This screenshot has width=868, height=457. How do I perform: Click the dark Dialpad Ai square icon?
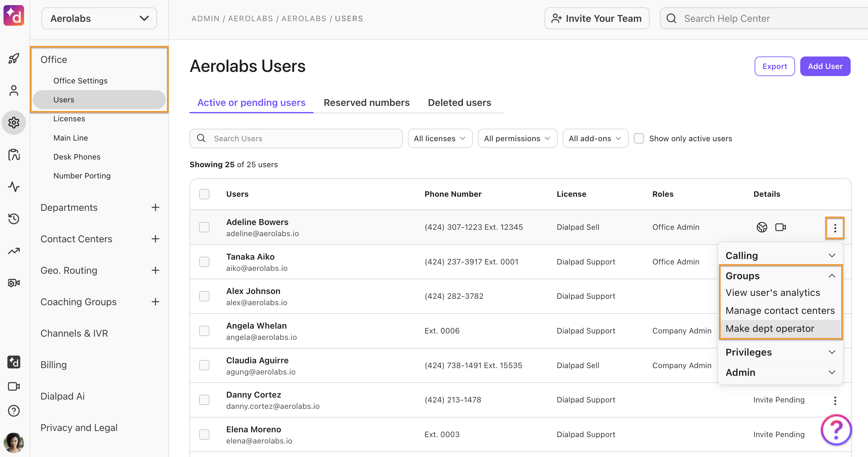pos(14,362)
